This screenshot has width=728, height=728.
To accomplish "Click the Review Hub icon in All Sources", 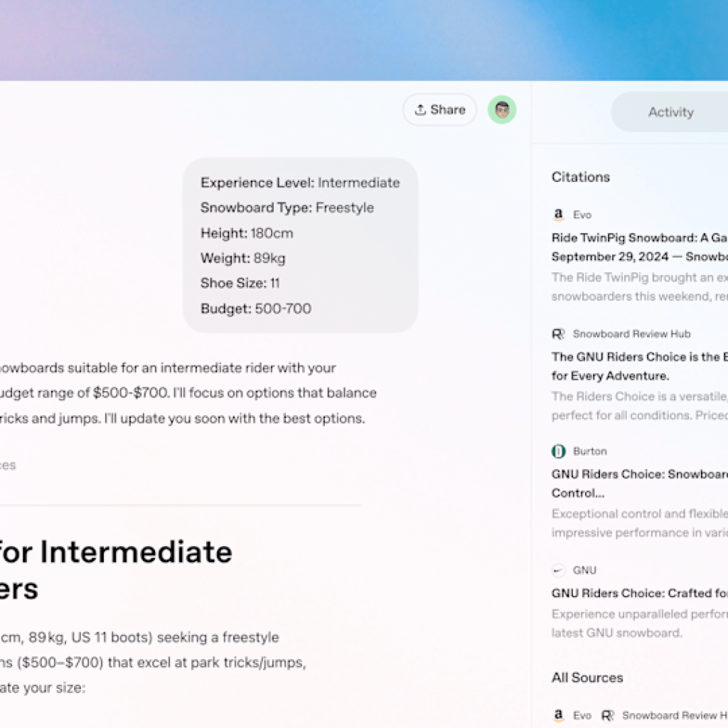I will (x=607, y=715).
